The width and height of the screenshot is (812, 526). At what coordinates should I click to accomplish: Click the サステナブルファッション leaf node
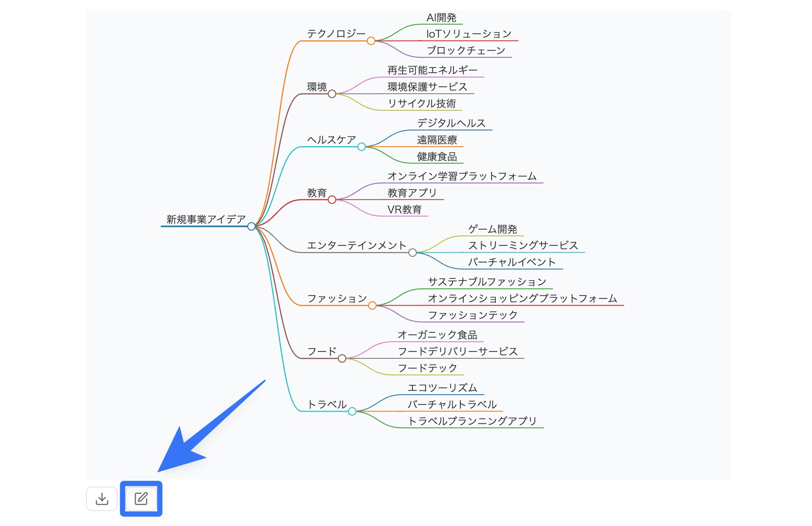coord(487,282)
